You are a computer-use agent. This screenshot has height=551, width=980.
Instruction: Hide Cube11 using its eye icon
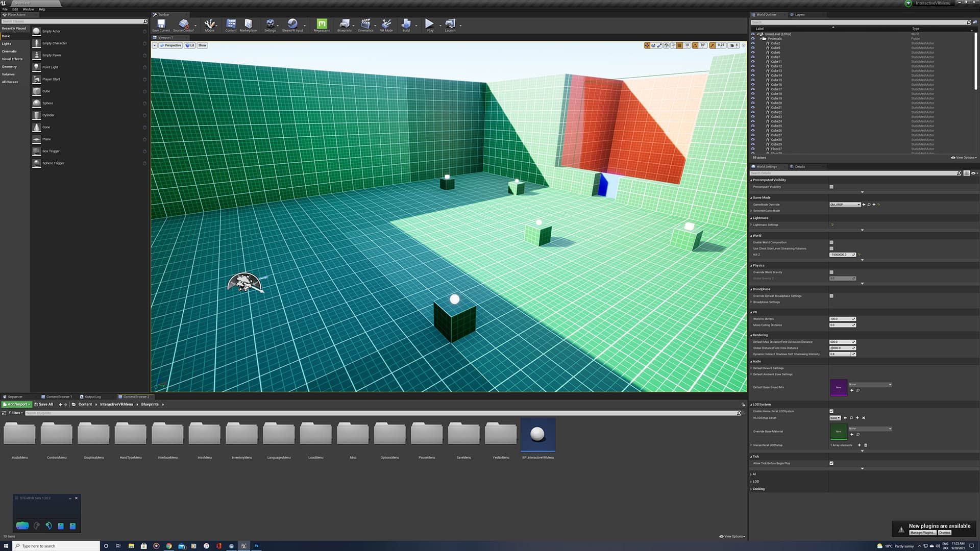tap(752, 62)
